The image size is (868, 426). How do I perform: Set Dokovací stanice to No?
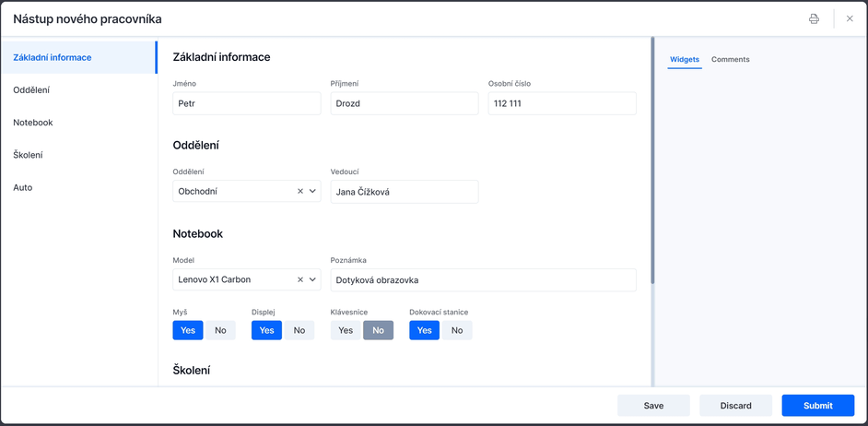[x=457, y=330]
